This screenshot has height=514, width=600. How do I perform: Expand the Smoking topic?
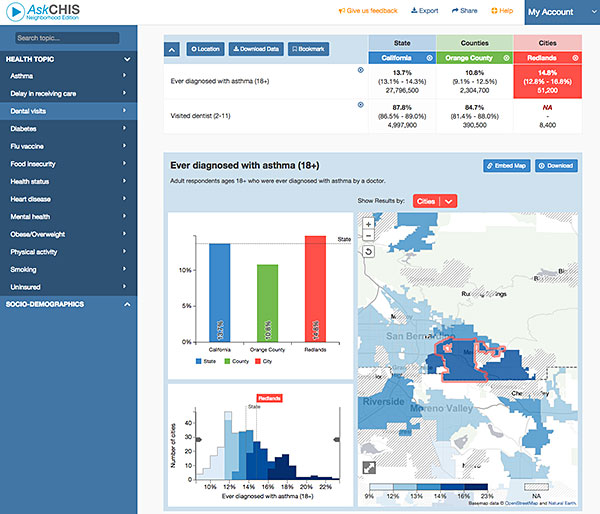pos(68,269)
